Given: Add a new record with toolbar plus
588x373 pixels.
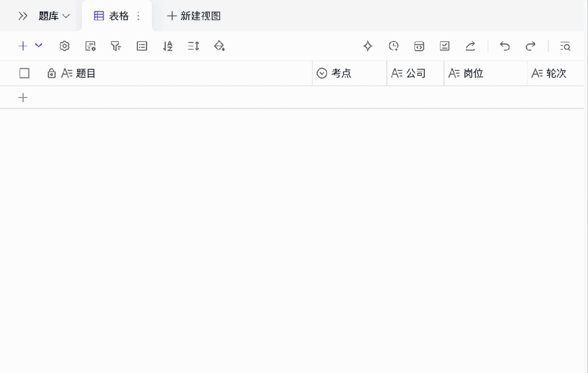Looking at the screenshot, I should pyautogui.click(x=23, y=46).
